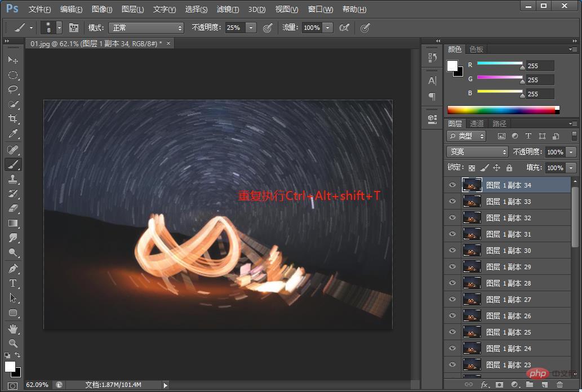Image resolution: width=582 pixels, height=392 pixels.
Task: Create a new group folder icon
Action: click(530, 385)
